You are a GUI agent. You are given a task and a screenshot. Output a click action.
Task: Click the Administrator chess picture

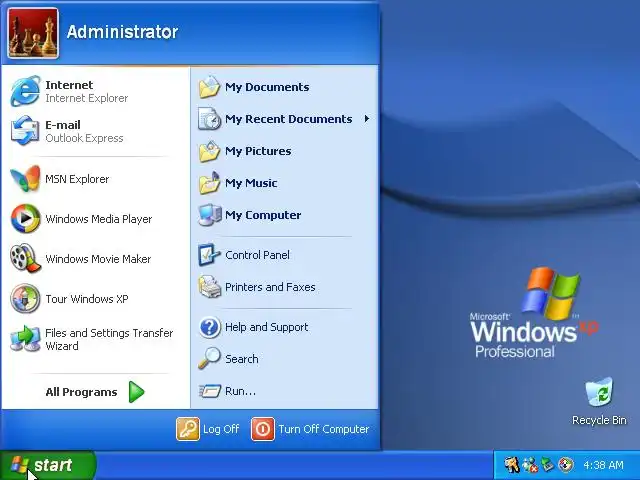point(33,33)
